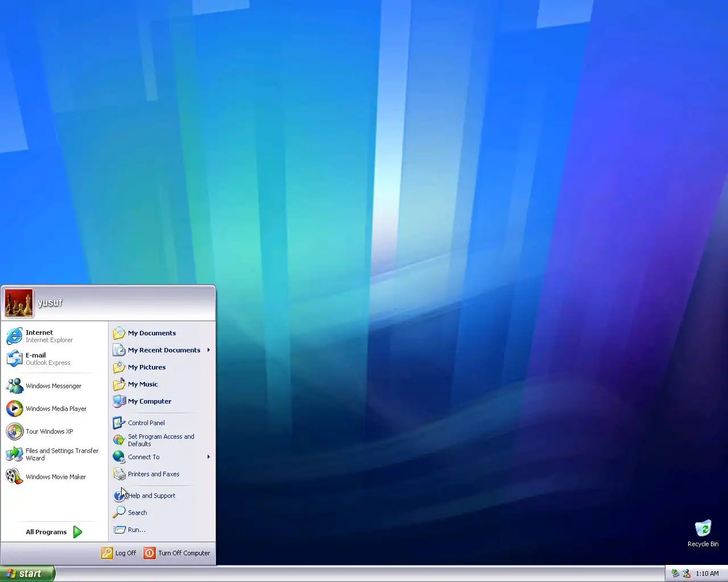Expand the My Recent Documents submenu arrow
The image size is (728, 582).
209,350
